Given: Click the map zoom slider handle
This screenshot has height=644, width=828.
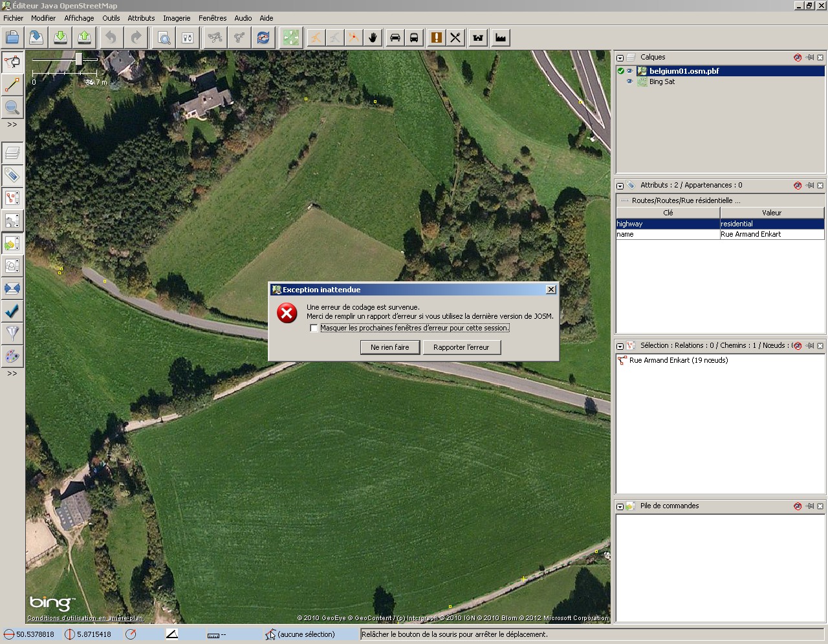Looking at the screenshot, I should [78, 59].
